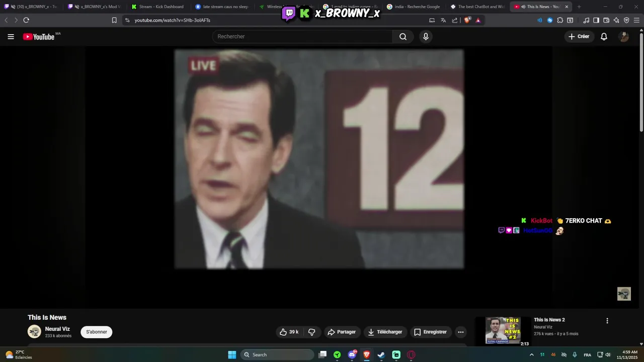Mute the This Is News tab audio icon
The height and width of the screenshot is (362, 644).
(x=524, y=7)
